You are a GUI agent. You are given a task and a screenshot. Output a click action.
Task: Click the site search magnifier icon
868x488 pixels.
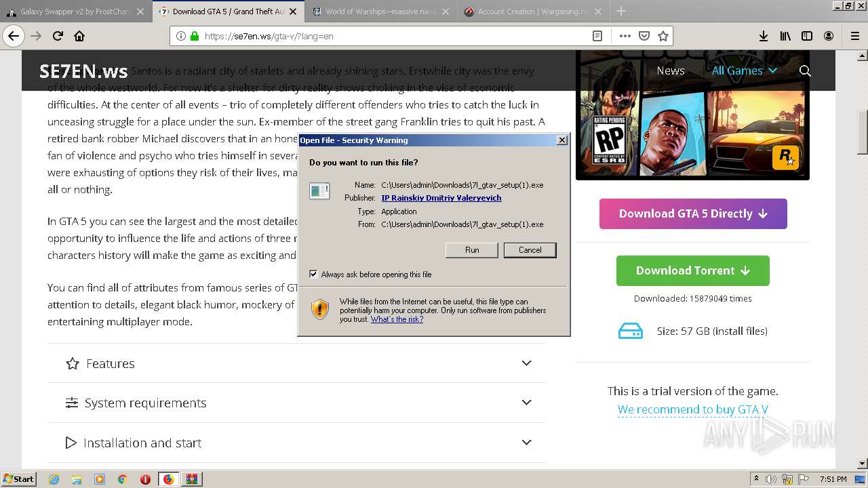(x=805, y=70)
